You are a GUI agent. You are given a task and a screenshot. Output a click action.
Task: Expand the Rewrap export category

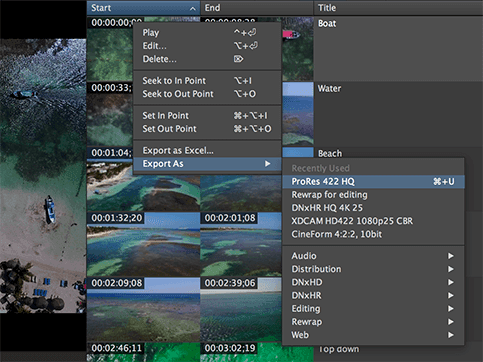pos(373,322)
